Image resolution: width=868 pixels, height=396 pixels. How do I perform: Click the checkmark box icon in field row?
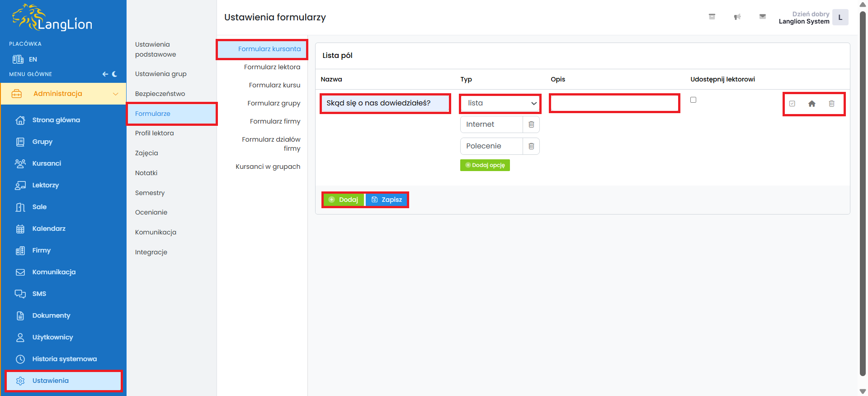pos(792,104)
